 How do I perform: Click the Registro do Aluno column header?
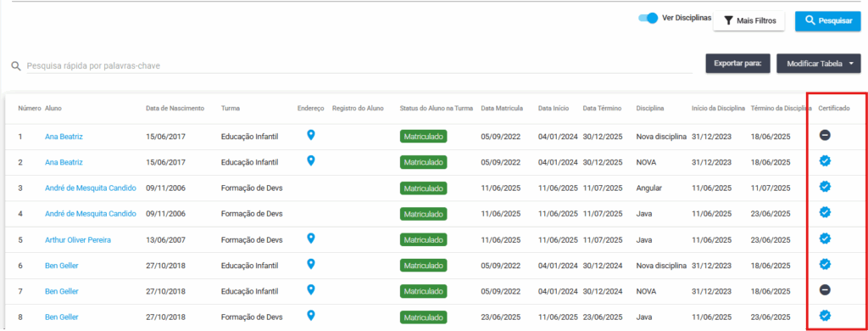coord(358,108)
